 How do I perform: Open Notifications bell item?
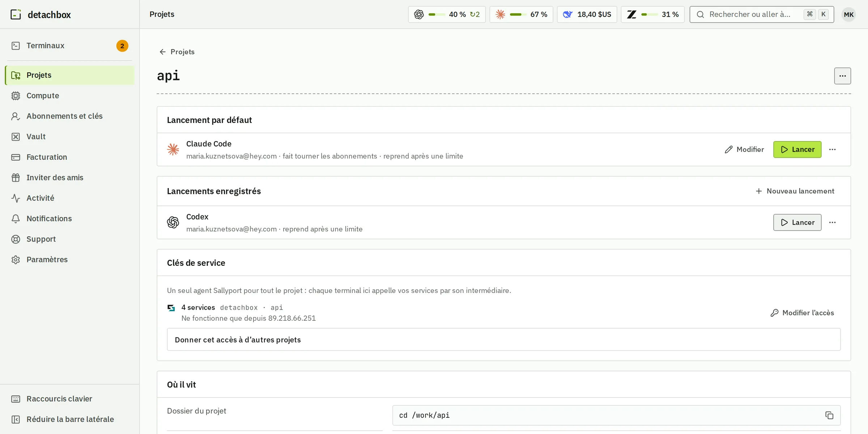pos(69,219)
